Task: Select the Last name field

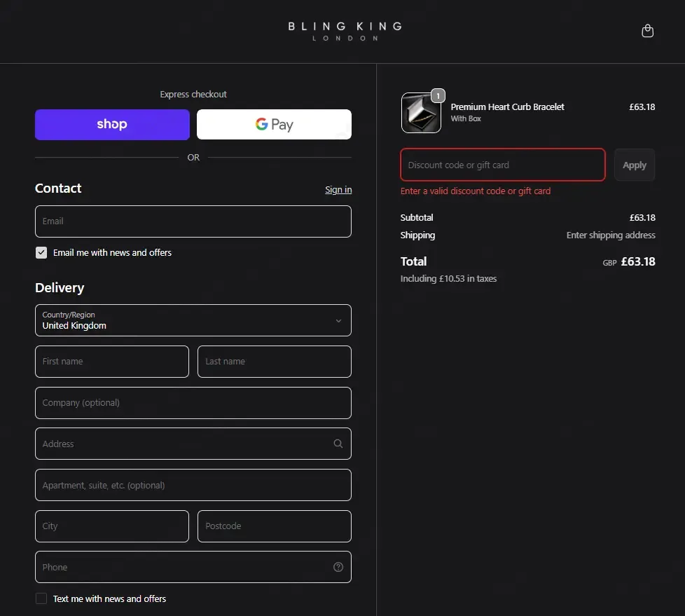Action: pyautogui.click(x=275, y=362)
